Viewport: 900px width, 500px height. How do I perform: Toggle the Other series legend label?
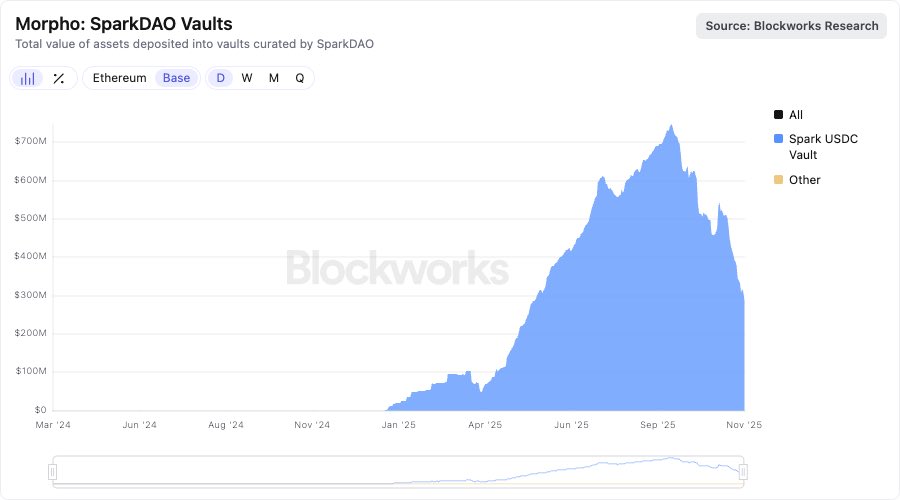coord(805,180)
